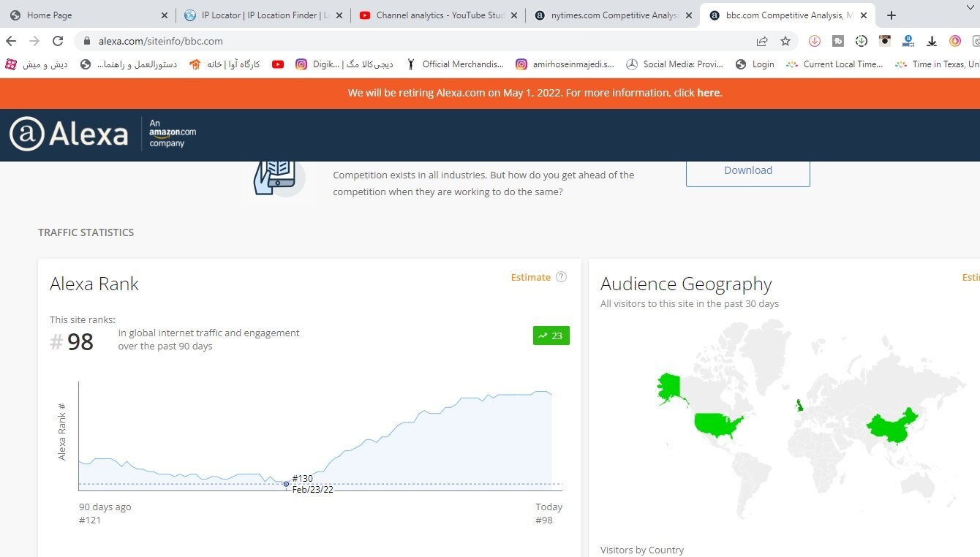Open the YouTube bookmark icon
Screen dimensions: 980x557
point(278,64)
